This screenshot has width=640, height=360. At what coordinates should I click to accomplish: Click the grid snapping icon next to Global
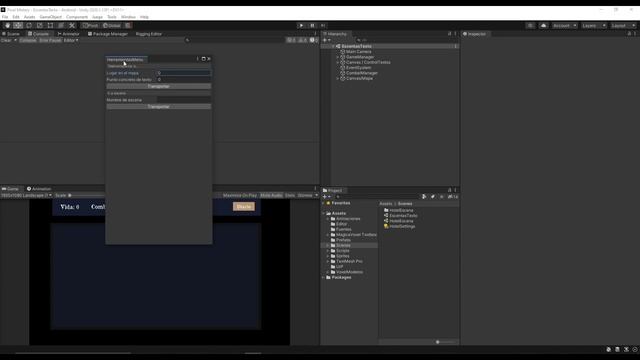(x=128, y=25)
